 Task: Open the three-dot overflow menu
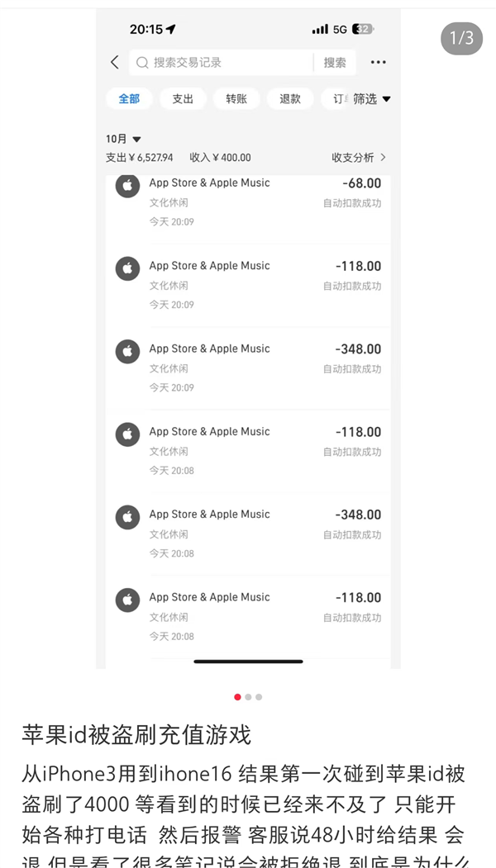[x=378, y=62]
